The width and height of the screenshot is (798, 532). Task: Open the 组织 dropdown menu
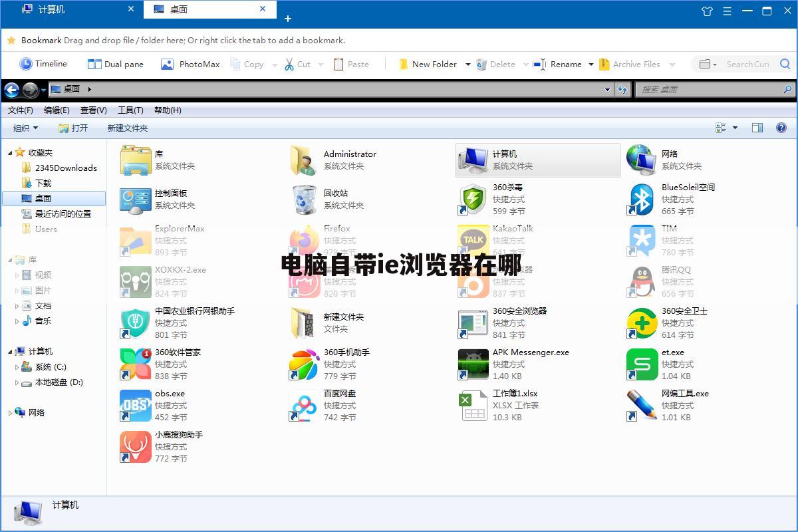[x=26, y=128]
